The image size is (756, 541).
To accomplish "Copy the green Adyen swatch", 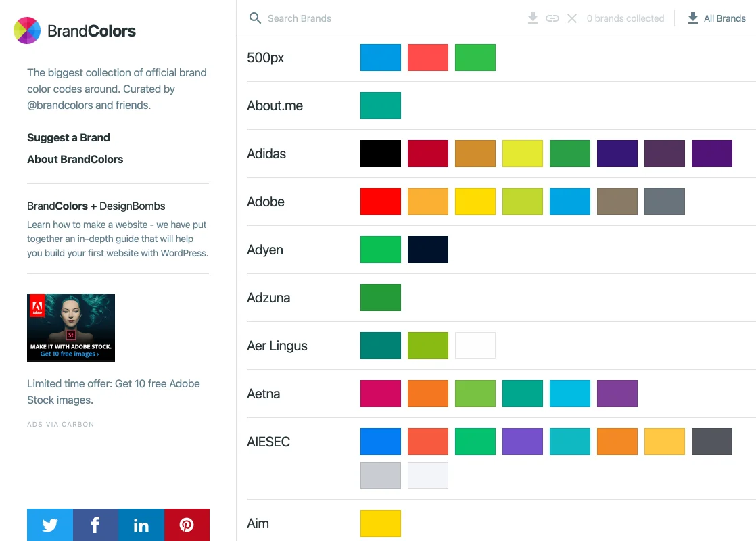I will pos(381,250).
